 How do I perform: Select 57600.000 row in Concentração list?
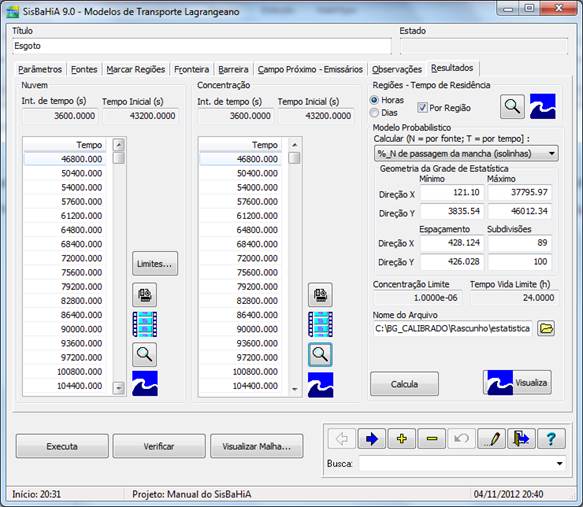(x=240, y=201)
